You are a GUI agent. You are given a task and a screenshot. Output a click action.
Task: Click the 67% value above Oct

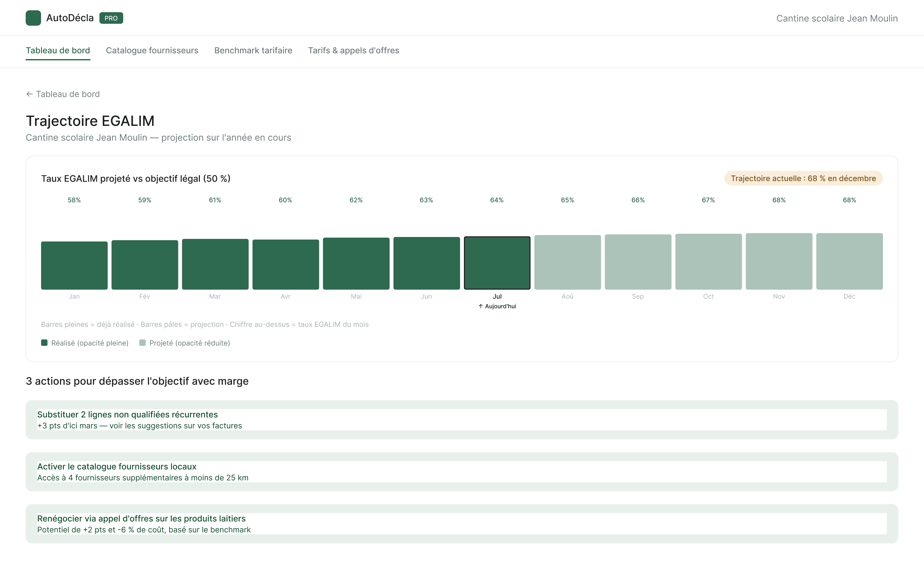708,200
